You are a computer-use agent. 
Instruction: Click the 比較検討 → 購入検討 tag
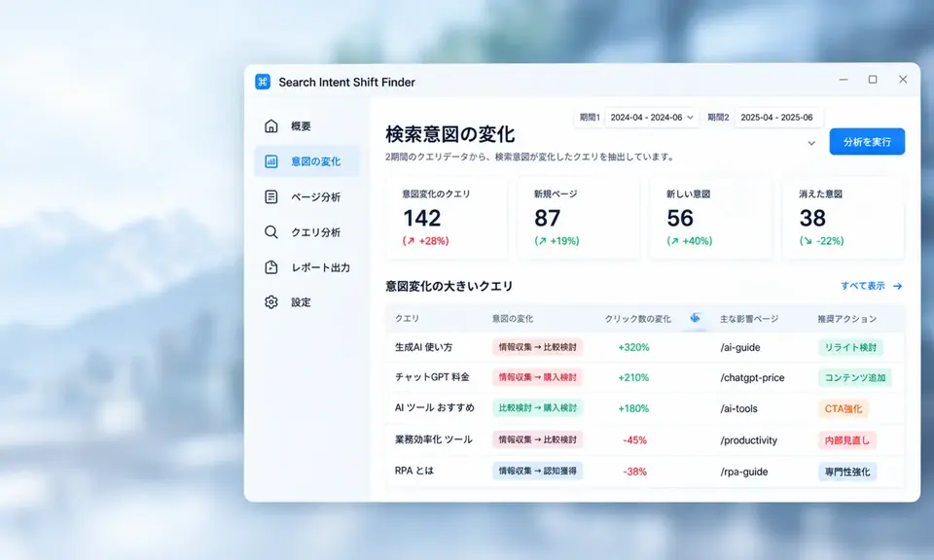pos(537,408)
